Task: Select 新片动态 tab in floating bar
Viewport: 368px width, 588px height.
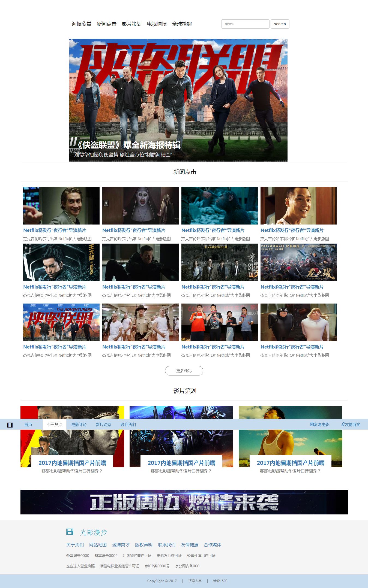Action: (x=103, y=425)
